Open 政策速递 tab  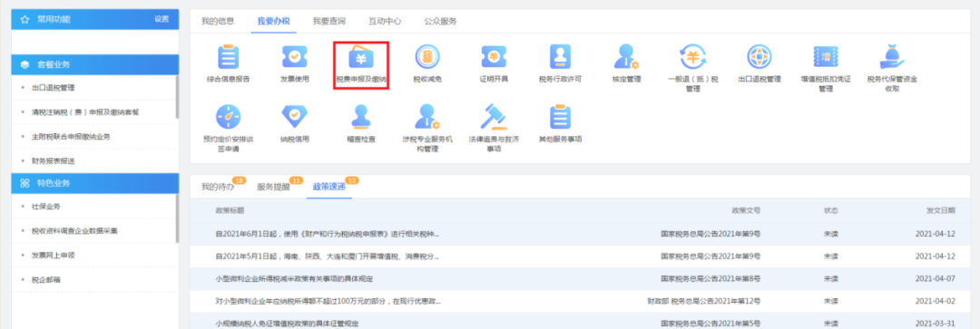point(328,186)
